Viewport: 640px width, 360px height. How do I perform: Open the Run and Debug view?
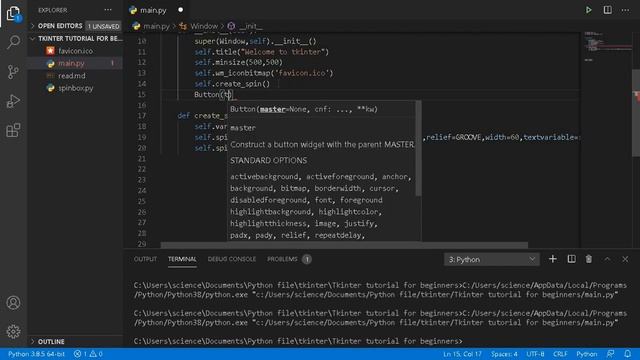(13, 101)
